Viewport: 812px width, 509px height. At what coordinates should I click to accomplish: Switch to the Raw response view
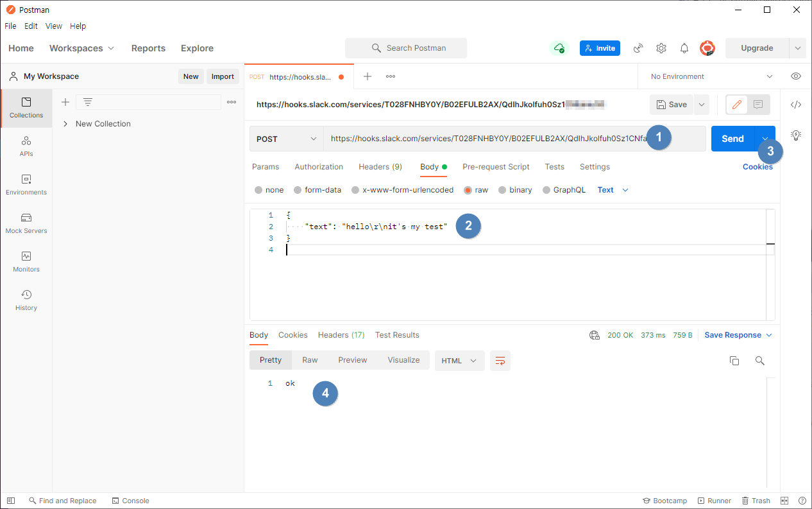click(x=310, y=360)
